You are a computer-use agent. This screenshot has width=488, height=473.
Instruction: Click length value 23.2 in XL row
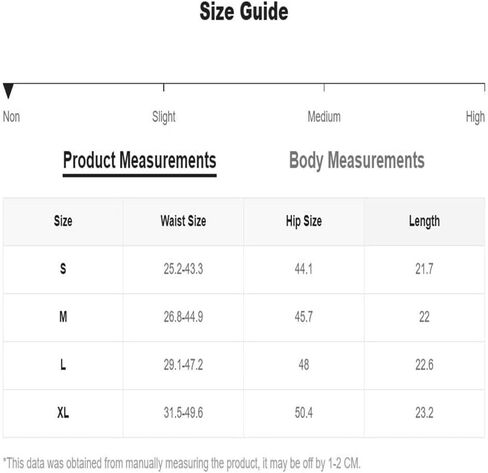pos(424,413)
